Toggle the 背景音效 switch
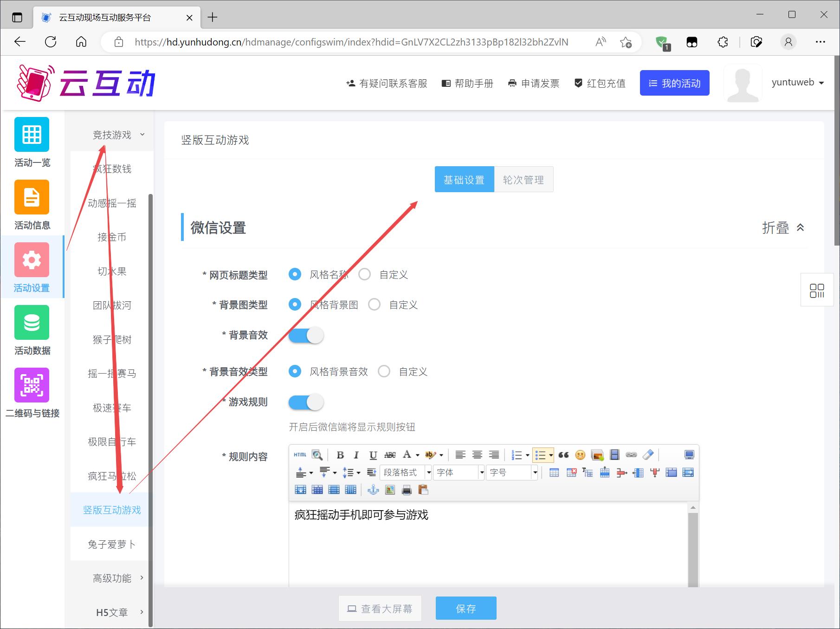 tap(306, 335)
